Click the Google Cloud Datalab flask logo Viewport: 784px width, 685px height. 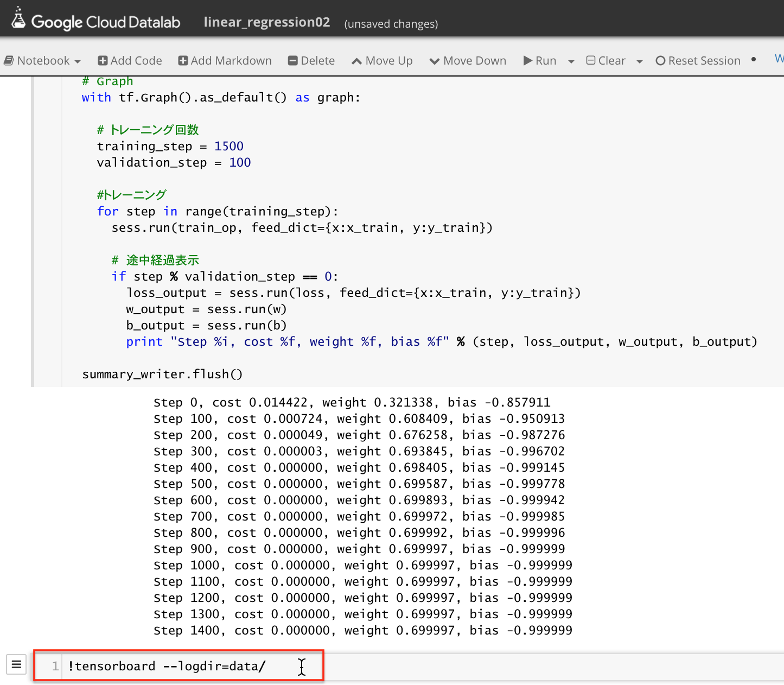coord(18,18)
